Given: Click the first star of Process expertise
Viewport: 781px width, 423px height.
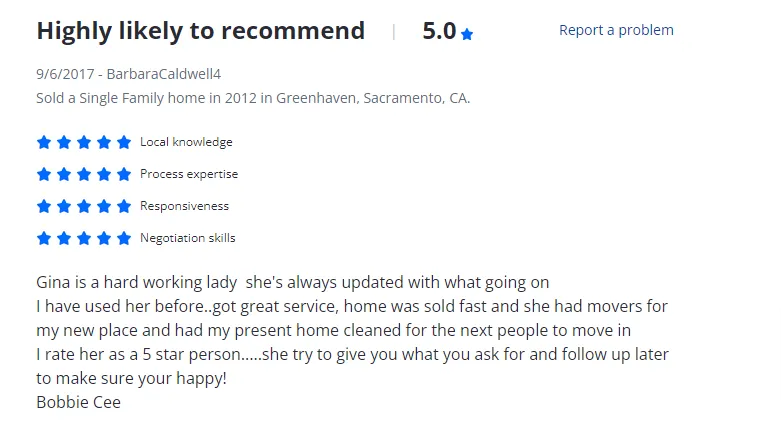Looking at the screenshot, I should tap(44, 174).
